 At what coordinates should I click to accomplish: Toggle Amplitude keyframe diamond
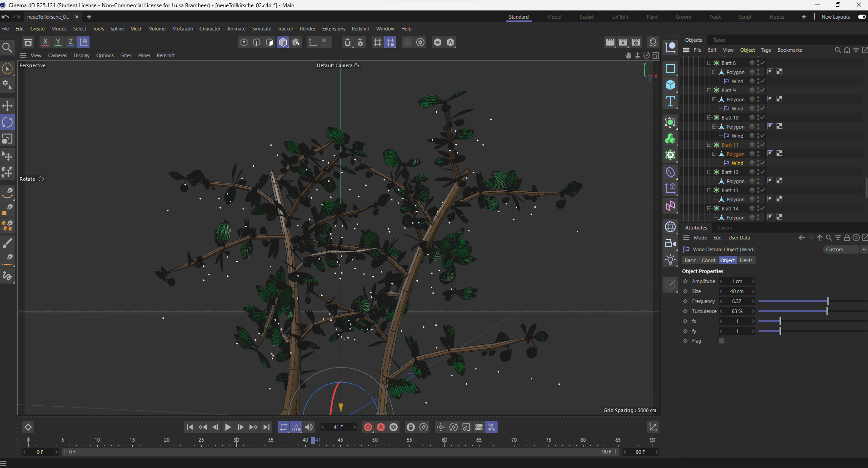685,281
